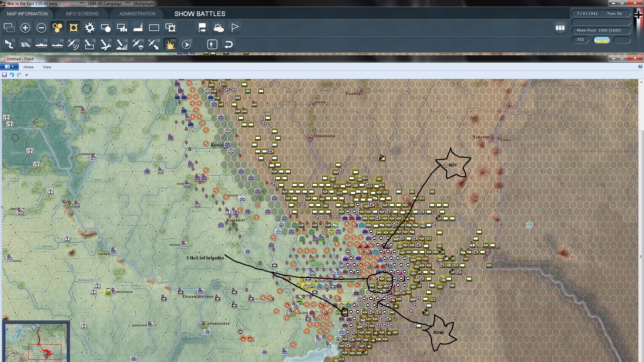The width and height of the screenshot is (644, 362).
Task: Toggle the hex grid display
Action: (x=57, y=27)
